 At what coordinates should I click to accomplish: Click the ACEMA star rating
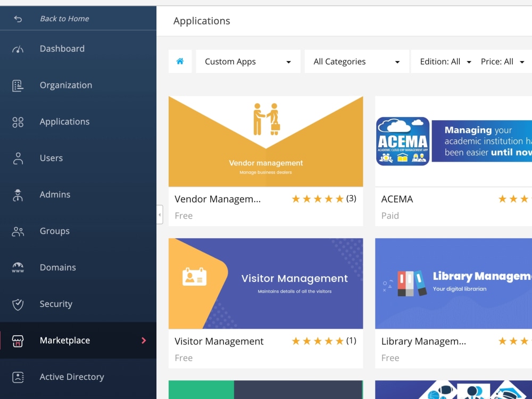(514, 199)
